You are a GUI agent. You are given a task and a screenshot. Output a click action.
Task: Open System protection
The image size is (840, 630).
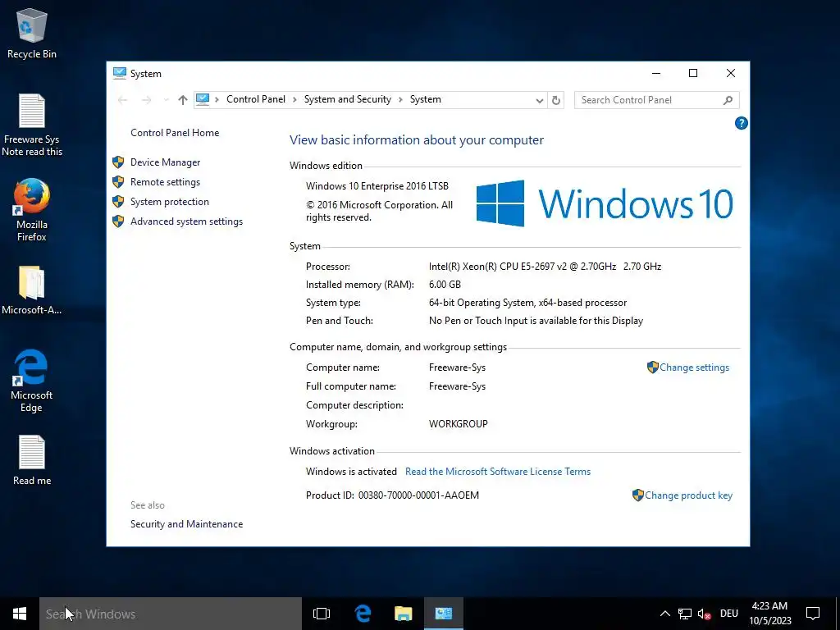click(x=169, y=202)
